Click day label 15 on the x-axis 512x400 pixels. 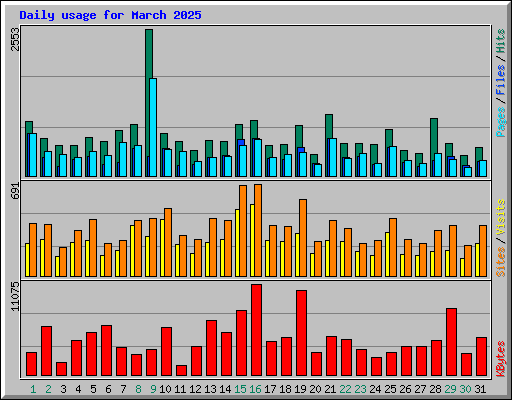240,389
